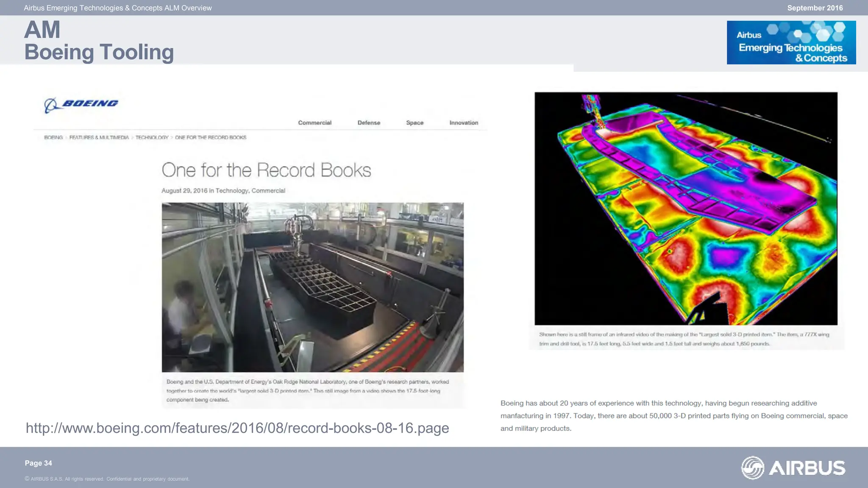Click the Page 34 label
Image resolution: width=868 pixels, height=488 pixels.
point(38,463)
